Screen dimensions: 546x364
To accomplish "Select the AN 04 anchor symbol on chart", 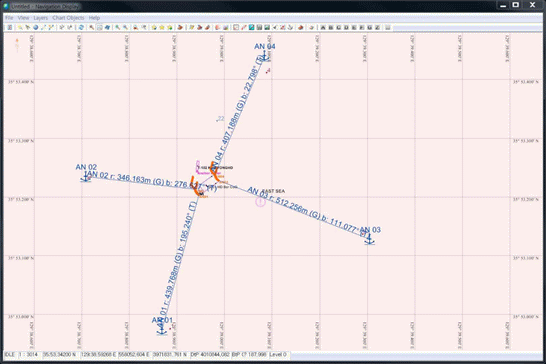I will (265, 56).
